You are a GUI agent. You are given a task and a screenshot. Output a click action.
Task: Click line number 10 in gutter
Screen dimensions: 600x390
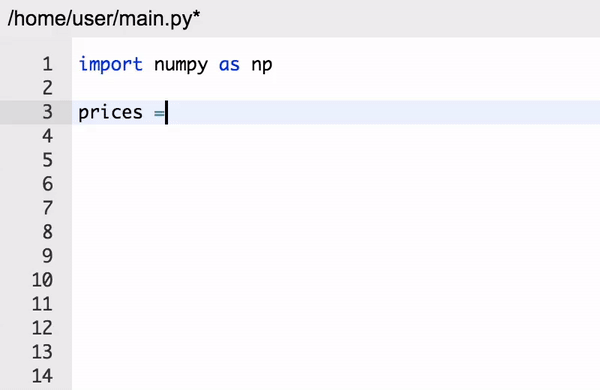tap(42, 280)
